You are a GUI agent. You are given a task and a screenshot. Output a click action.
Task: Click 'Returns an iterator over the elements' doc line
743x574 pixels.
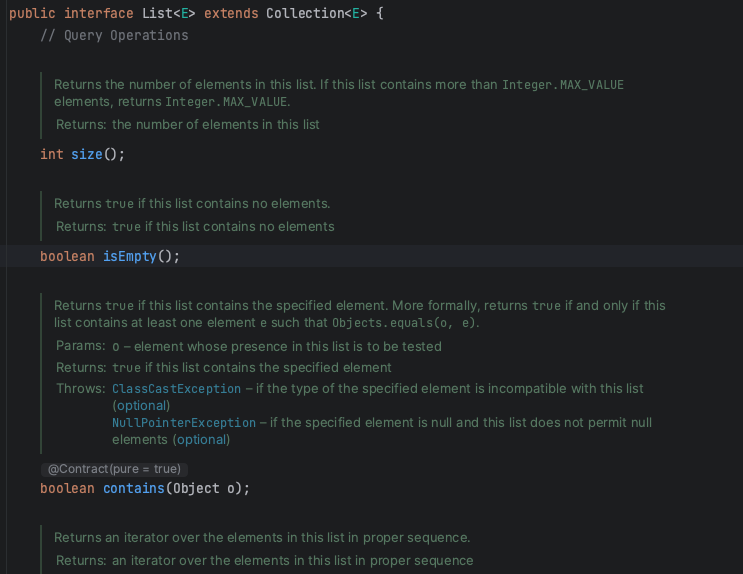pyautogui.click(x=262, y=538)
